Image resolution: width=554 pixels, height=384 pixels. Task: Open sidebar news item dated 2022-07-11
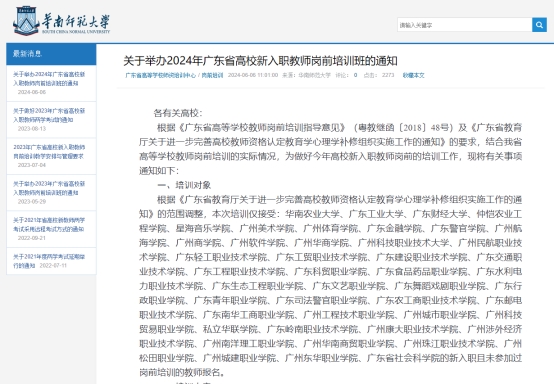49,261
